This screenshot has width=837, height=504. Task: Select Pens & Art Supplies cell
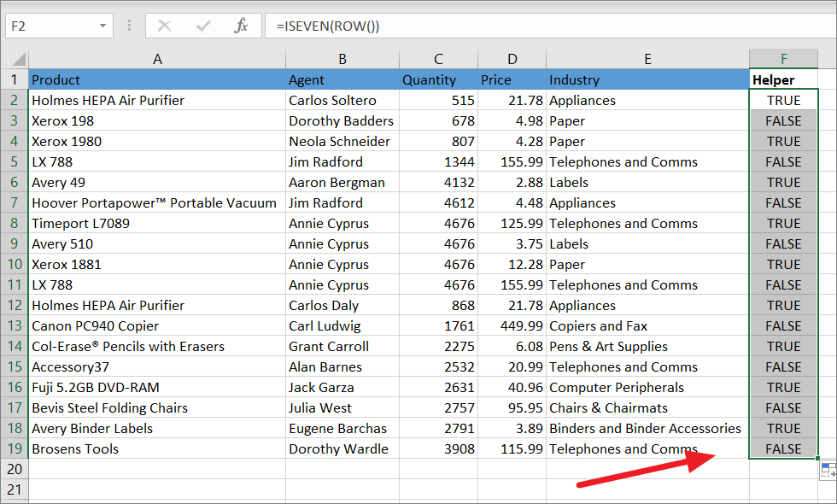(x=647, y=347)
